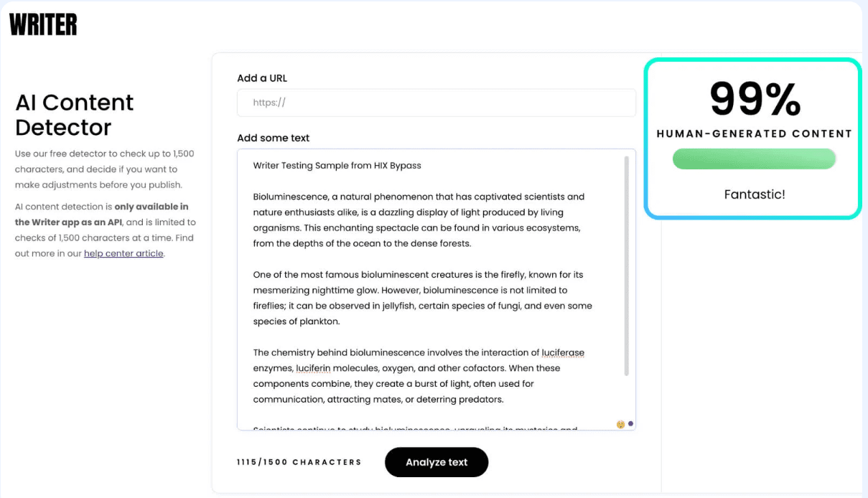The height and width of the screenshot is (498, 868).
Task: Click the 99% score number
Action: point(755,99)
